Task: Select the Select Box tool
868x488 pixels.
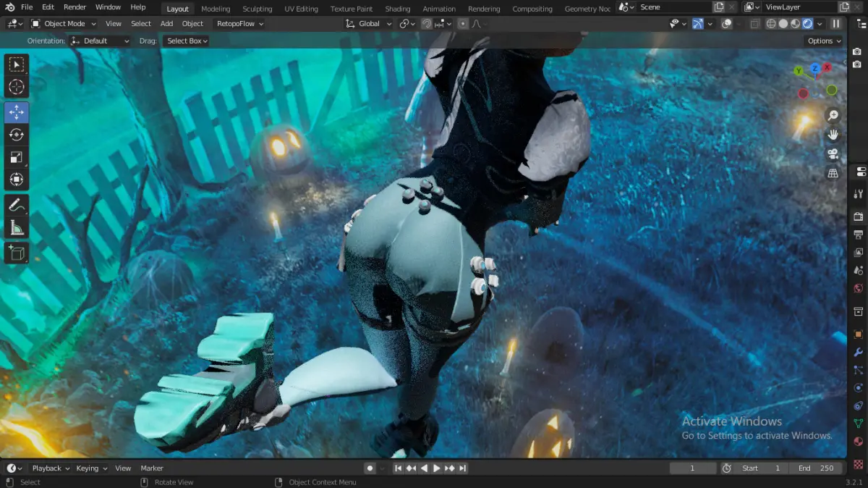Action: (x=16, y=65)
